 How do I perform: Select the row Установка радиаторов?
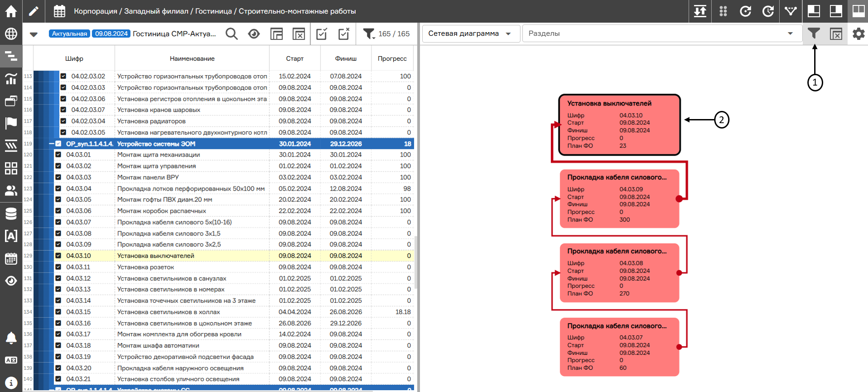coord(224,121)
